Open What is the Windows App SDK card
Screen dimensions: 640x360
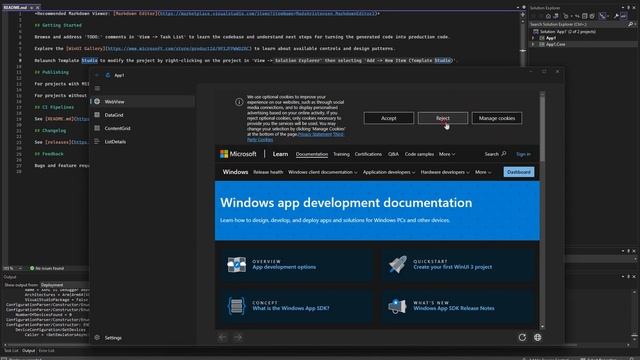[x=296, y=306]
